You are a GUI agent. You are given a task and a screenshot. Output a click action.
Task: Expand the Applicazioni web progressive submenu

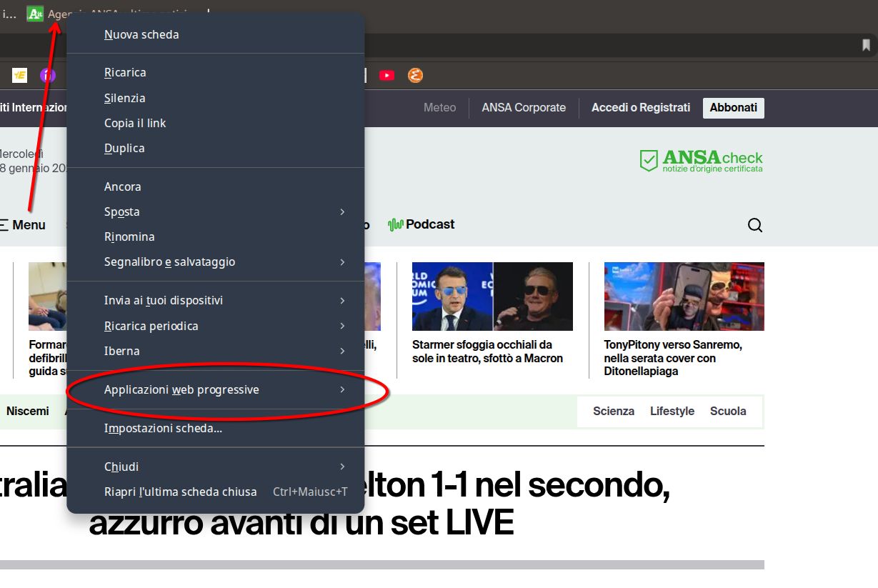click(x=181, y=390)
